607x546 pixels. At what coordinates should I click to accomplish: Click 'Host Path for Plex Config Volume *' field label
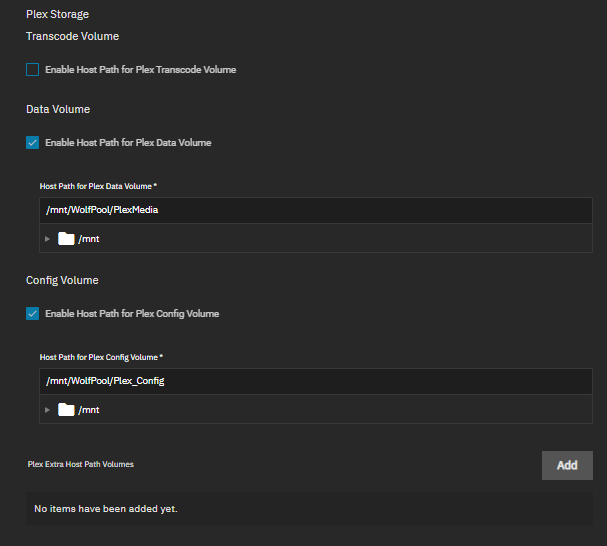pos(101,357)
